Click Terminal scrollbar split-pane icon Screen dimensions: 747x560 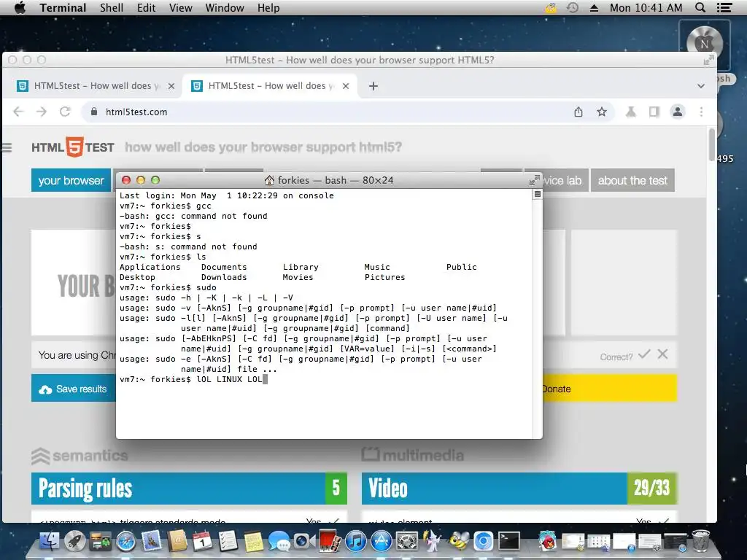point(538,194)
